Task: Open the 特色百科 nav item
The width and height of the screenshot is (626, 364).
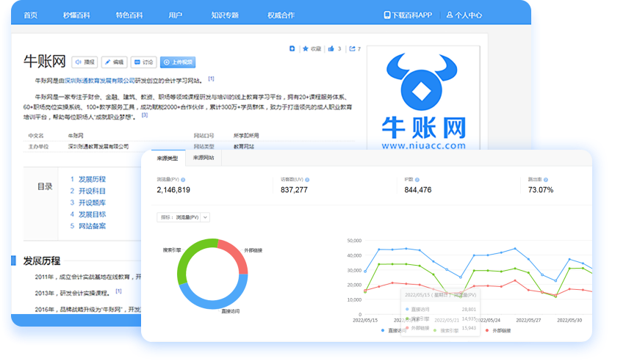Action: coord(129,15)
